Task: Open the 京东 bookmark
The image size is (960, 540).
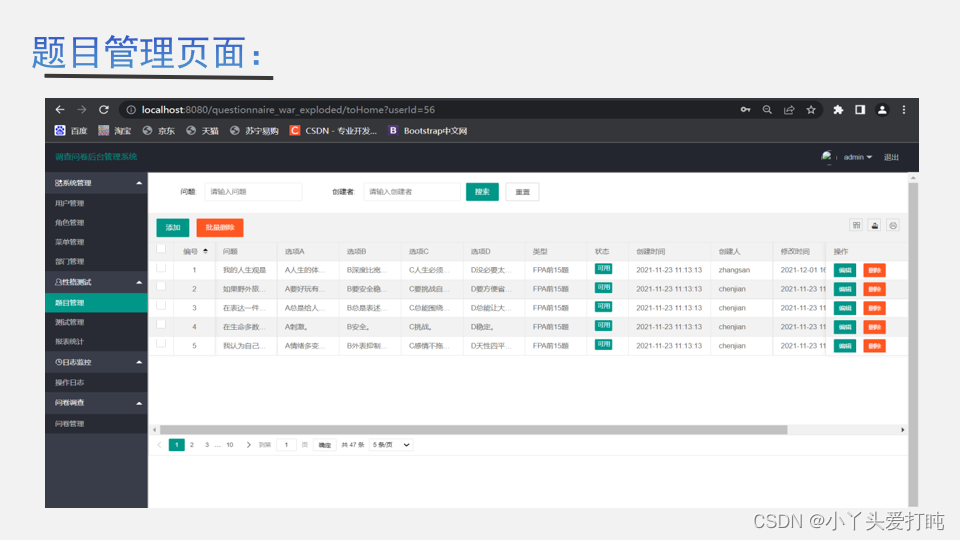Action: pos(159,130)
